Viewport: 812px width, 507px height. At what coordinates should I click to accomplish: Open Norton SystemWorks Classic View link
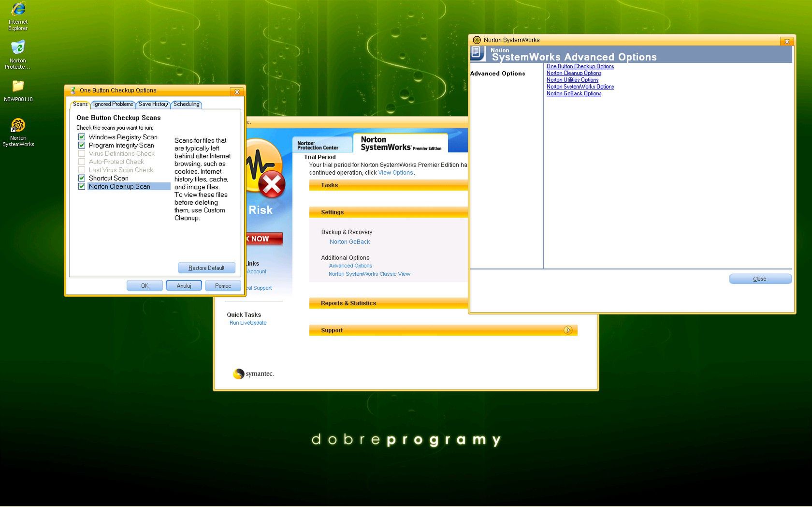(x=369, y=274)
